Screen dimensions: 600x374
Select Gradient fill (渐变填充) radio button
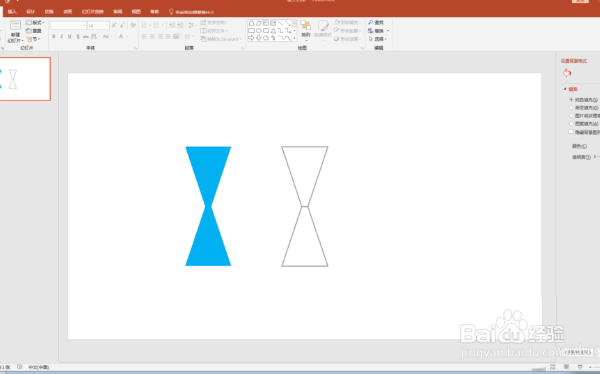click(571, 108)
